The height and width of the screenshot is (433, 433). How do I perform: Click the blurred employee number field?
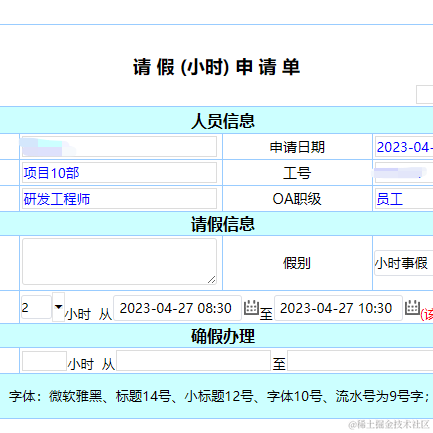404,173
